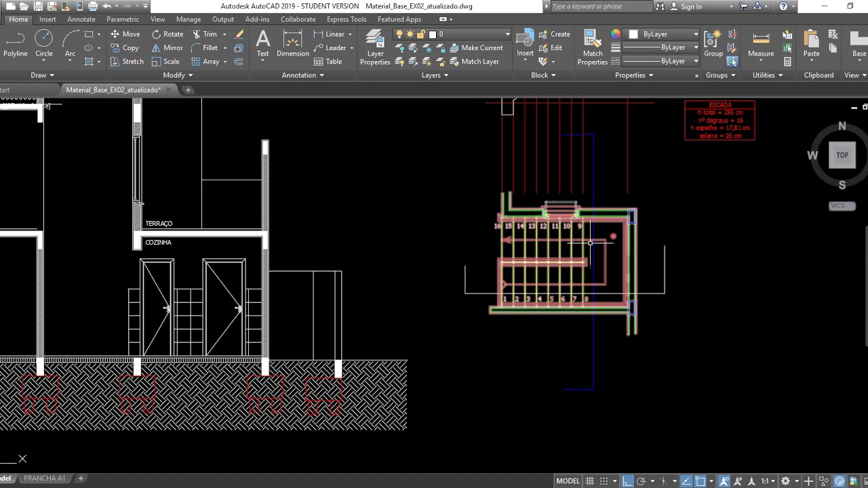This screenshot has height=488, width=868.
Task: Start the Scale command
Action: pyautogui.click(x=165, y=61)
